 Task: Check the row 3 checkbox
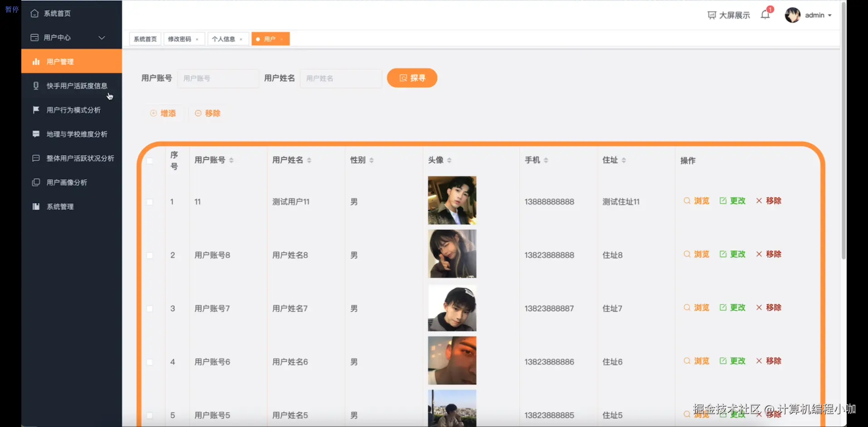click(x=150, y=309)
